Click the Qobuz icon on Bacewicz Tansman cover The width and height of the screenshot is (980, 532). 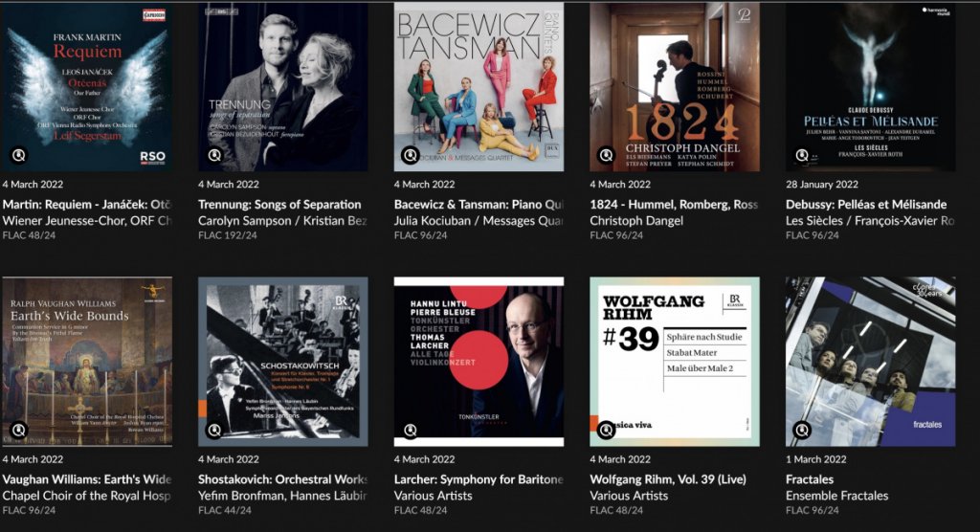(410, 155)
